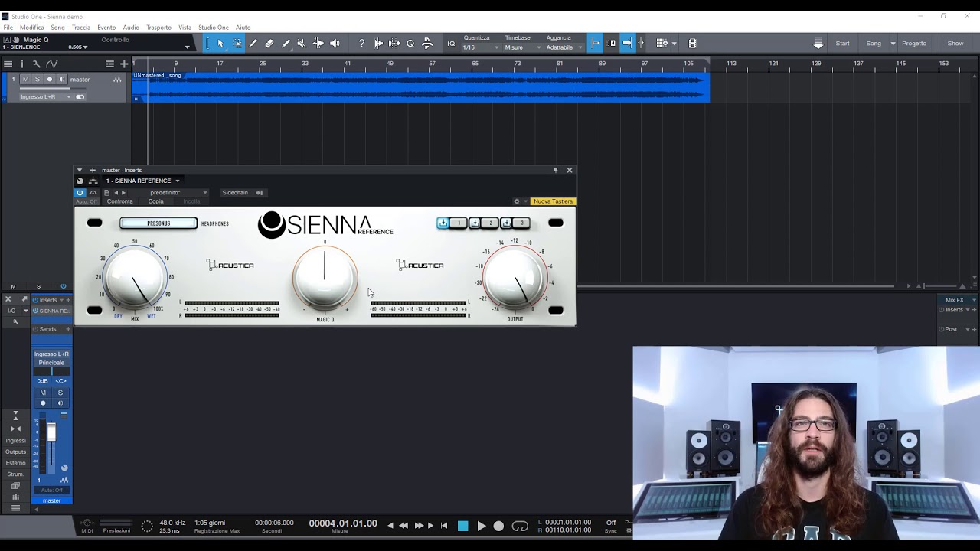Click the Stop button in transport
This screenshot has height=551, width=980.
(462, 526)
